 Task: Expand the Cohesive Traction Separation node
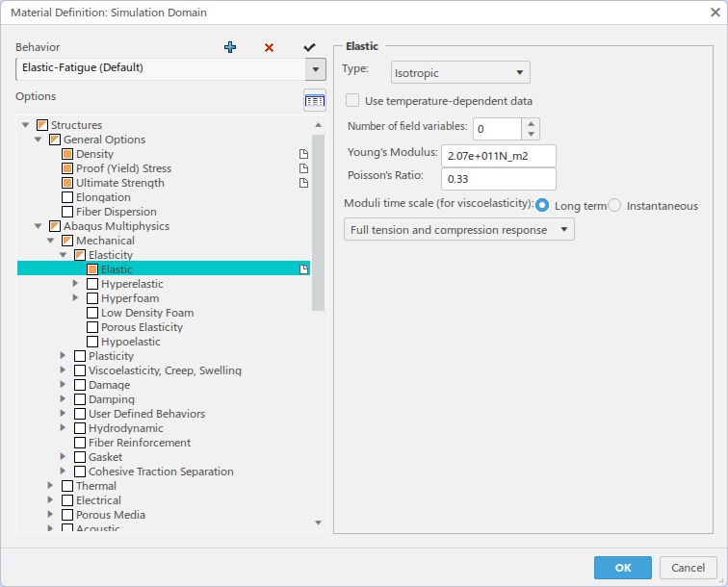[x=64, y=471]
